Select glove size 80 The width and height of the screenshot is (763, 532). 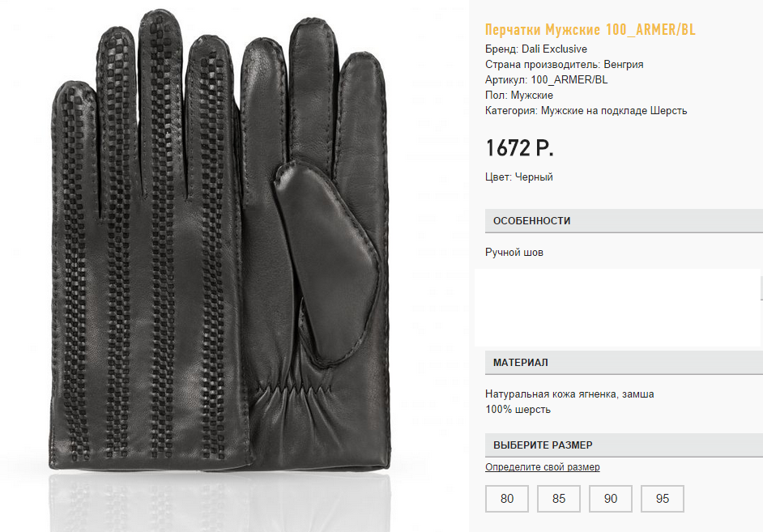tap(506, 499)
